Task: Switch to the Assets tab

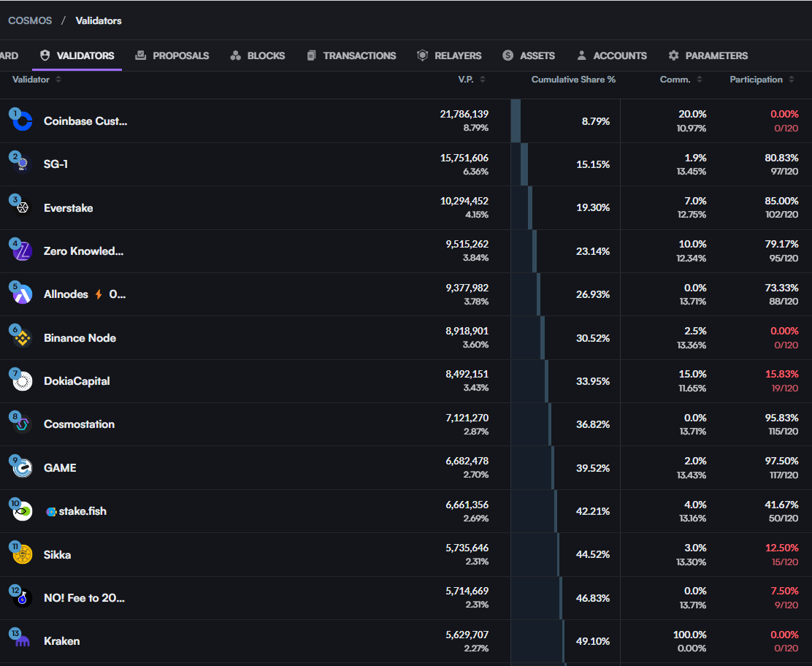Action: tap(529, 55)
